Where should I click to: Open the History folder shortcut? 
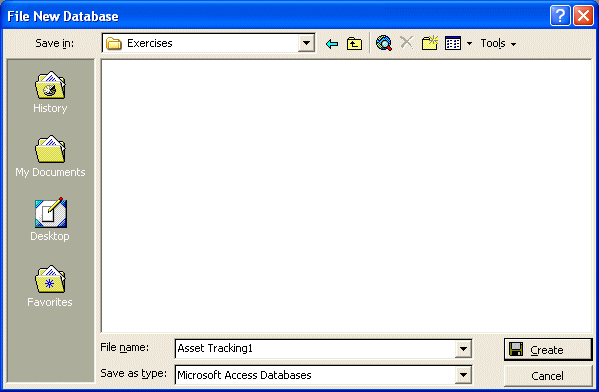50,92
